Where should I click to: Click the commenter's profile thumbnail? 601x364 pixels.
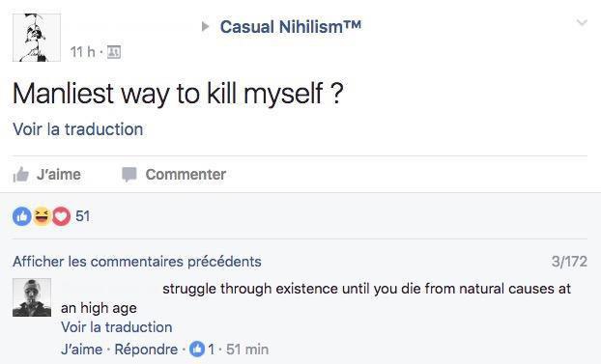(32, 297)
